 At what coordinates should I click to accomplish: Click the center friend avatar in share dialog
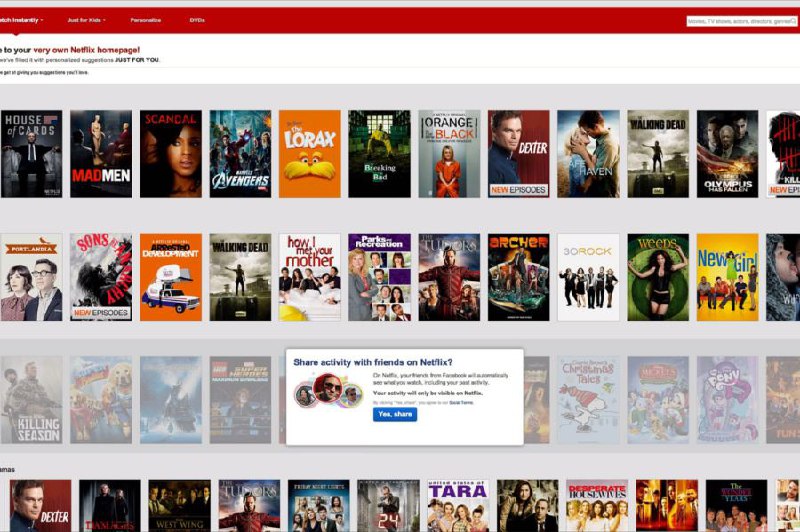(x=327, y=388)
